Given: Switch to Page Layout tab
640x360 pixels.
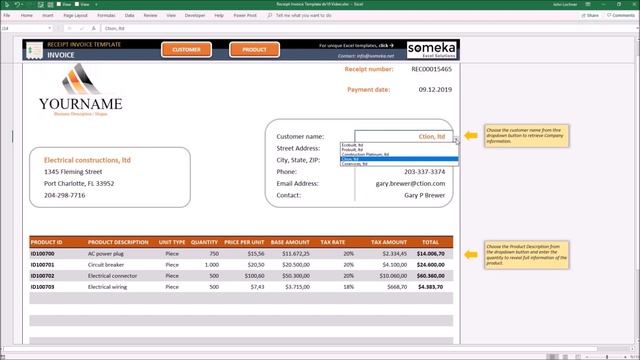Looking at the screenshot, I should pyautogui.click(x=76, y=15).
